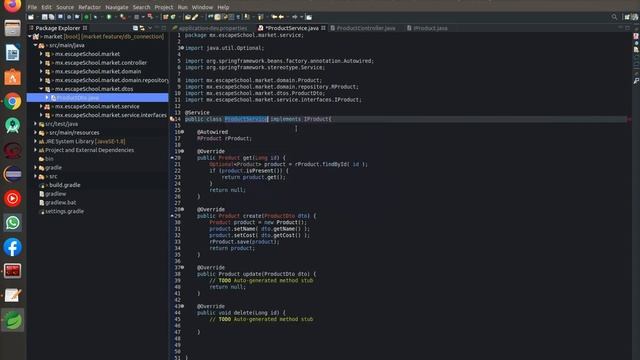
Task: Click the New file toolbar icon
Action: tap(31, 17)
